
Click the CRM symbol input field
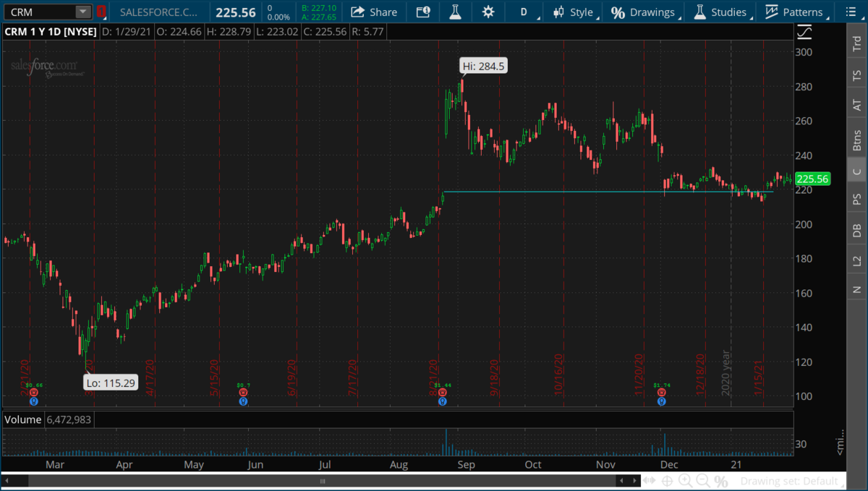point(41,12)
